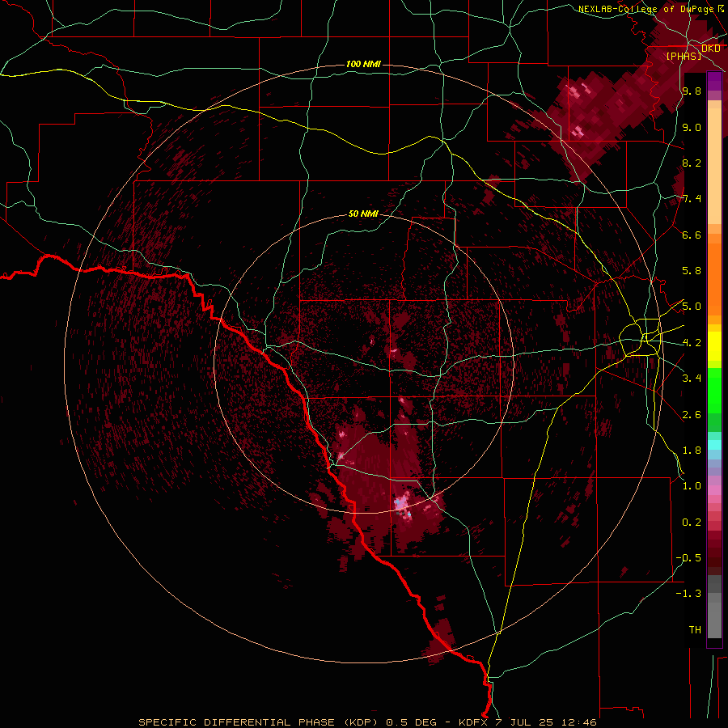
Task: Click the DKD label above the color scale
Action: click(711, 49)
